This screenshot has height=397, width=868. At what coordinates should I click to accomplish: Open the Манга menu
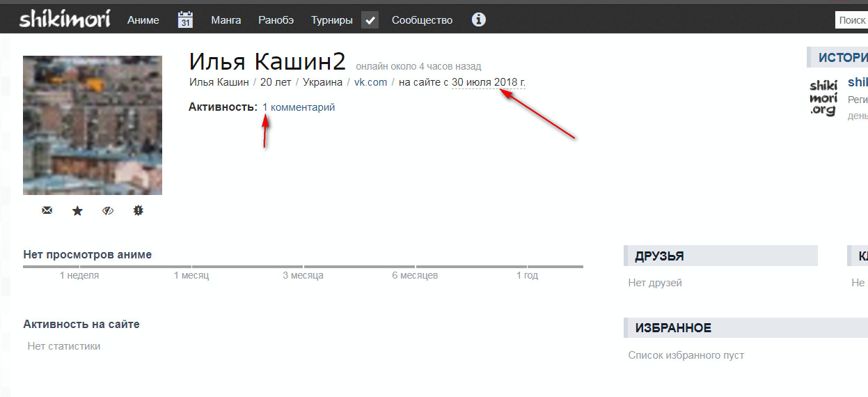[226, 20]
